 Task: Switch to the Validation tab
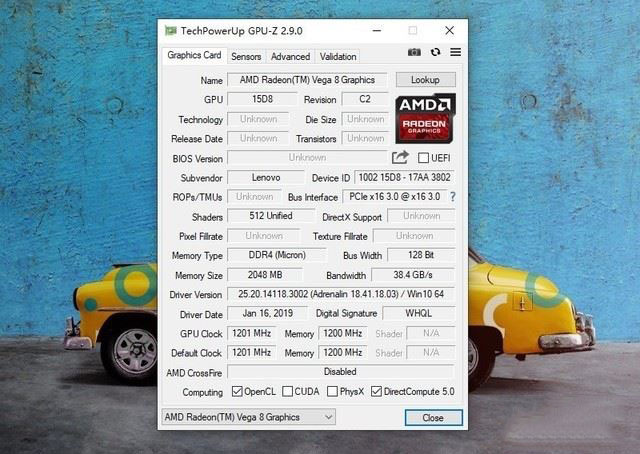(x=338, y=57)
